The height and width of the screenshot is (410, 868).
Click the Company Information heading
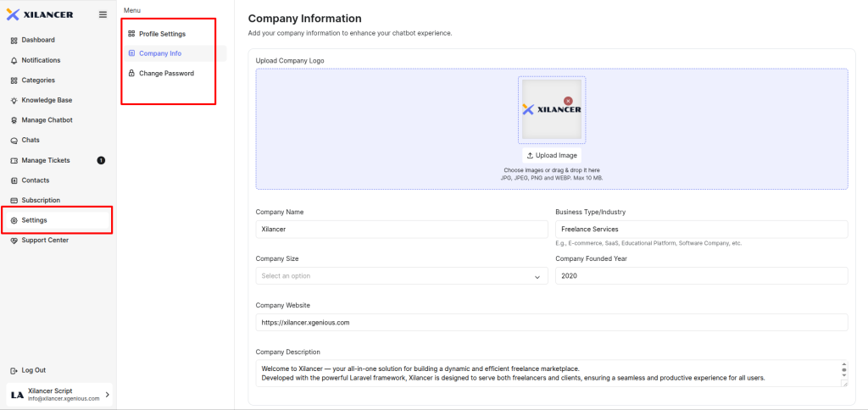pos(304,19)
